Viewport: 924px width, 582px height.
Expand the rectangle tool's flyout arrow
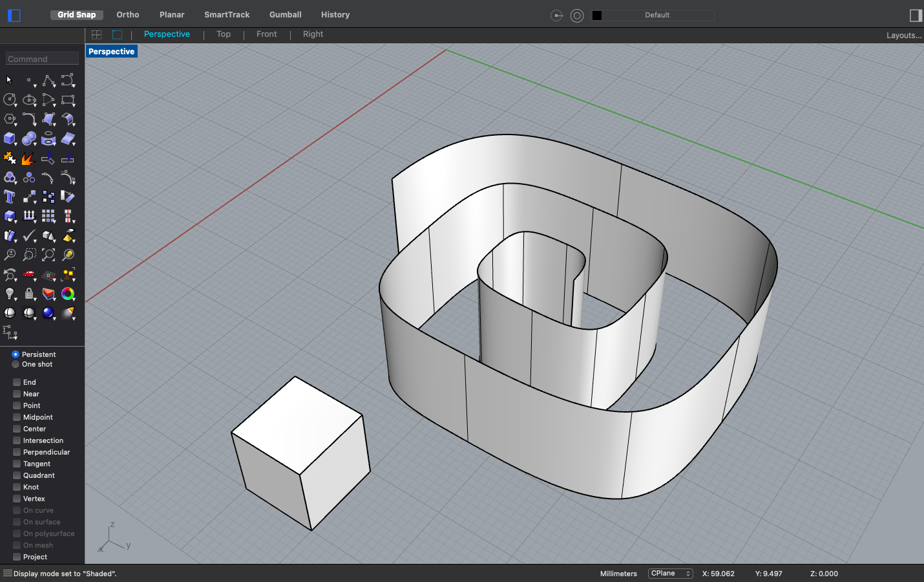(72, 105)
